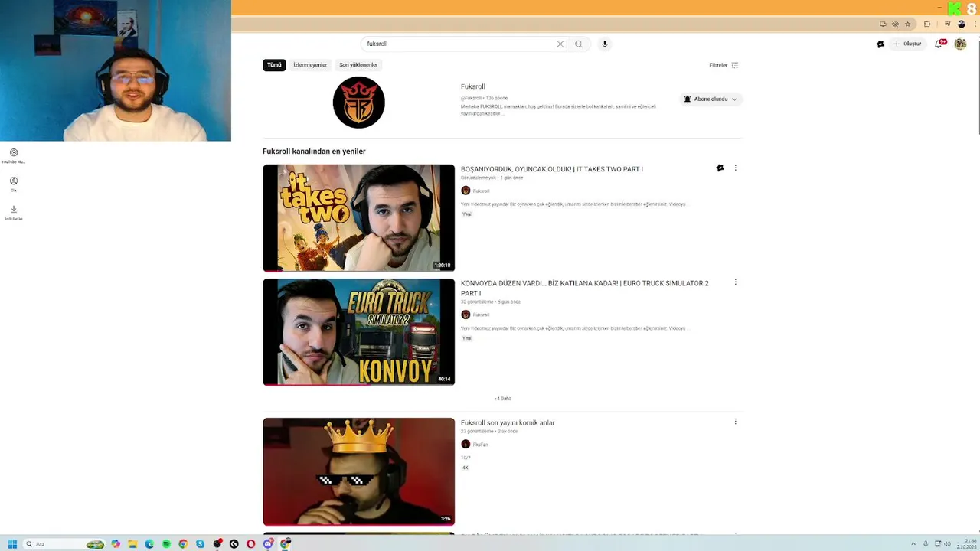This screenshot has width=980, height=551.
Task: Open the Windows Start menu
Action: tap(12, 544)
